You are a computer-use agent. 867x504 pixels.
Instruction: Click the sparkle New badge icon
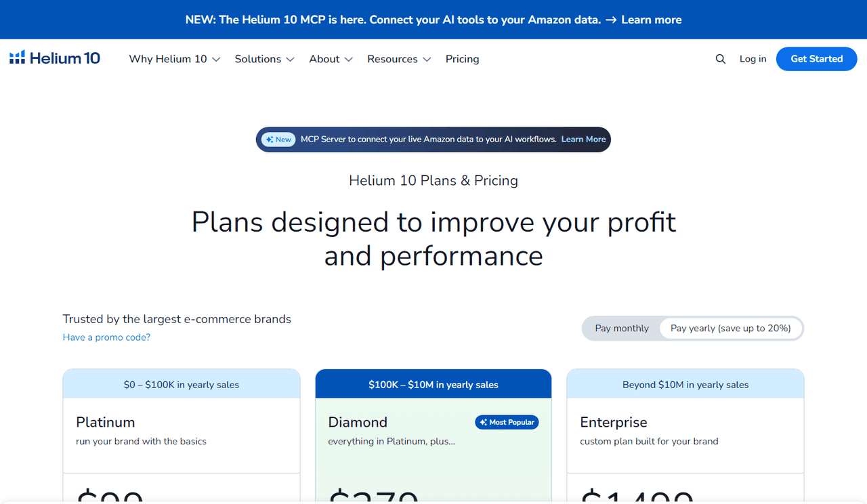pyautogui.click(x=270, y=140)
